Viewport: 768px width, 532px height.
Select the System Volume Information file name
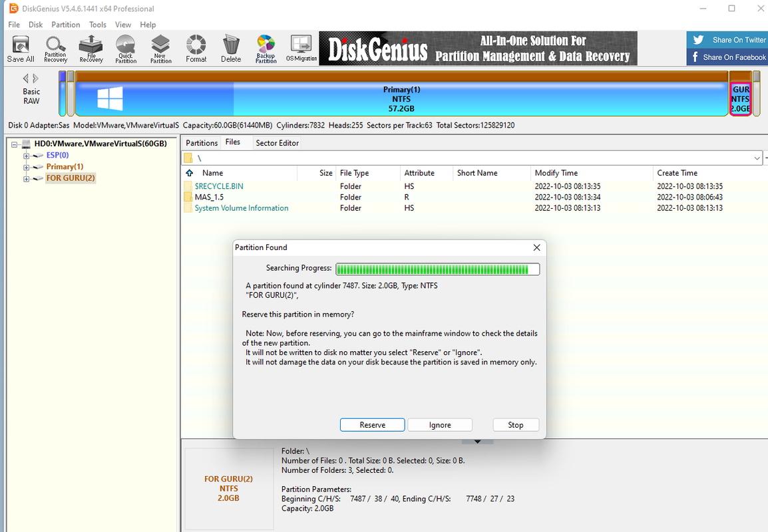tap(242, 208)
